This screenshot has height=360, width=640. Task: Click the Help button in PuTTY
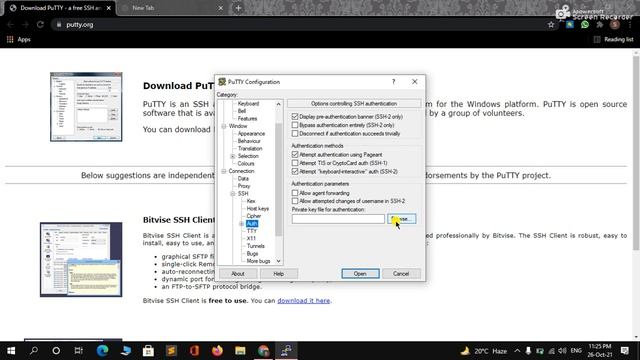(278, 273)
